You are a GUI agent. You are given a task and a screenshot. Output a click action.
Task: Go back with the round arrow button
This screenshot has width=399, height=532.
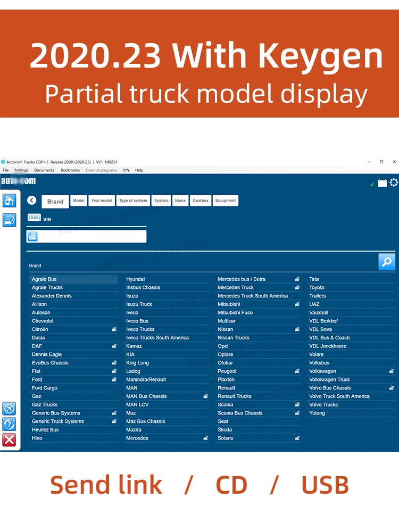32,200
